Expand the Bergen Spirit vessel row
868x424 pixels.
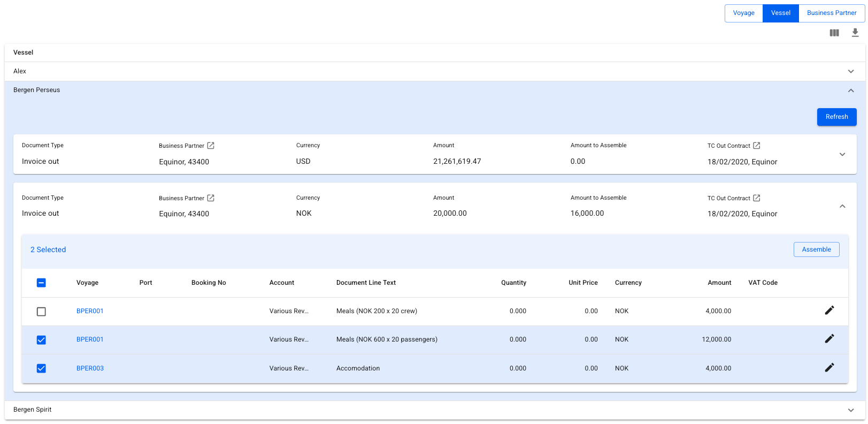[850, 410]
